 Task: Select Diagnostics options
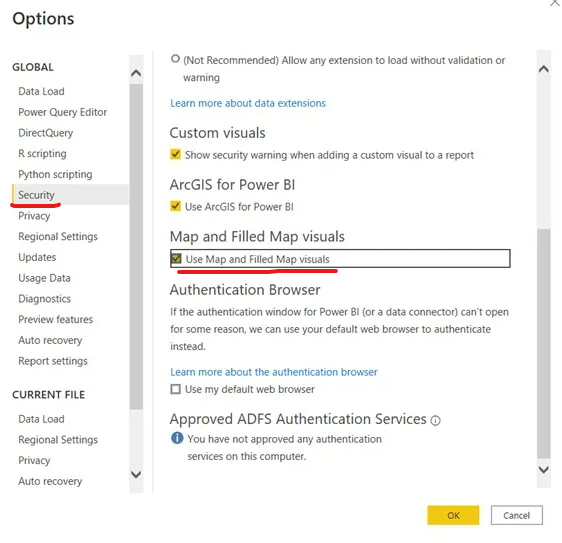(44, 299)
